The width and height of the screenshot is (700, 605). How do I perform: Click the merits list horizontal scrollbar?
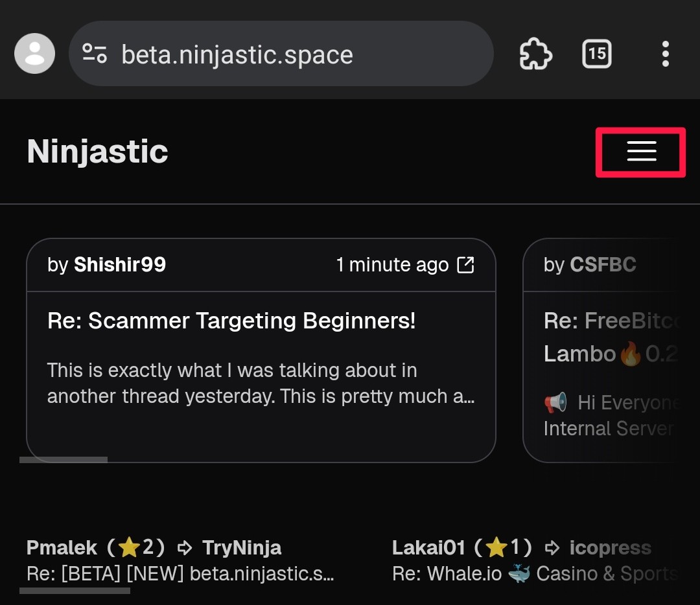point(75,591)
